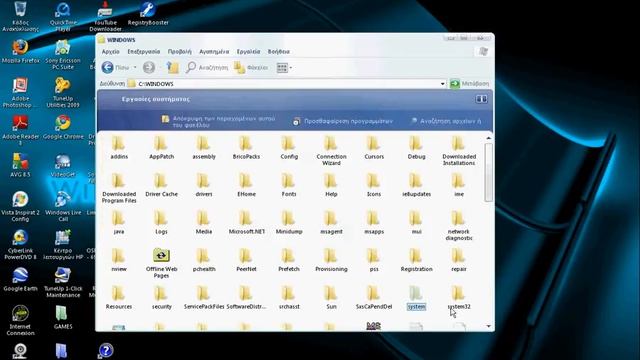Select the addins folder
The height and width of the screenshot is (360, 640).
coord(119,148)
